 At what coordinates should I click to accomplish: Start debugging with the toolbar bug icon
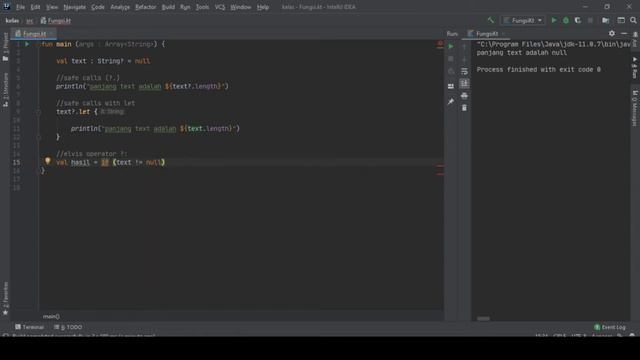[566, 20]
